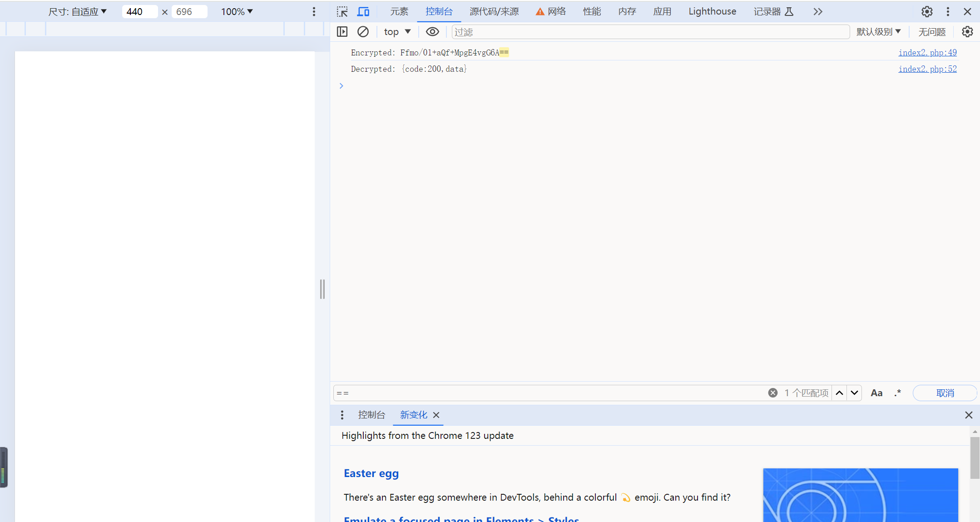The image size is (980, 522).
Task: Switch to the 新变化 tab
Action: (413, 414)
